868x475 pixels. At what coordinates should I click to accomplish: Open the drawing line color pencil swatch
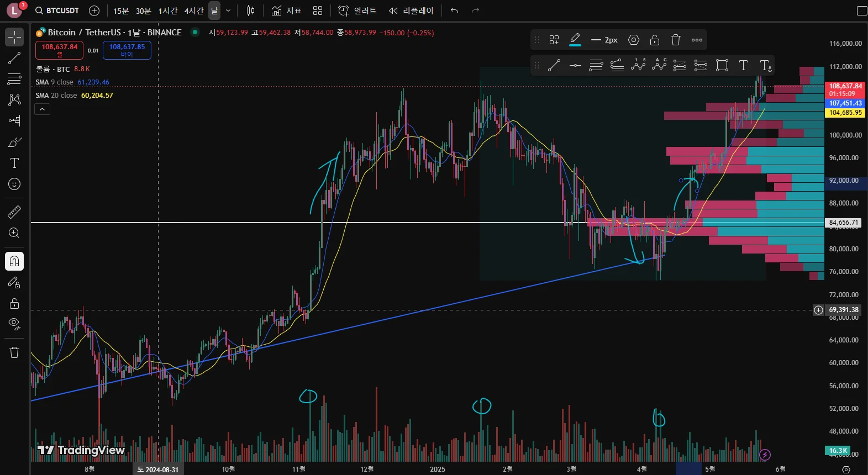pos(575,40)
